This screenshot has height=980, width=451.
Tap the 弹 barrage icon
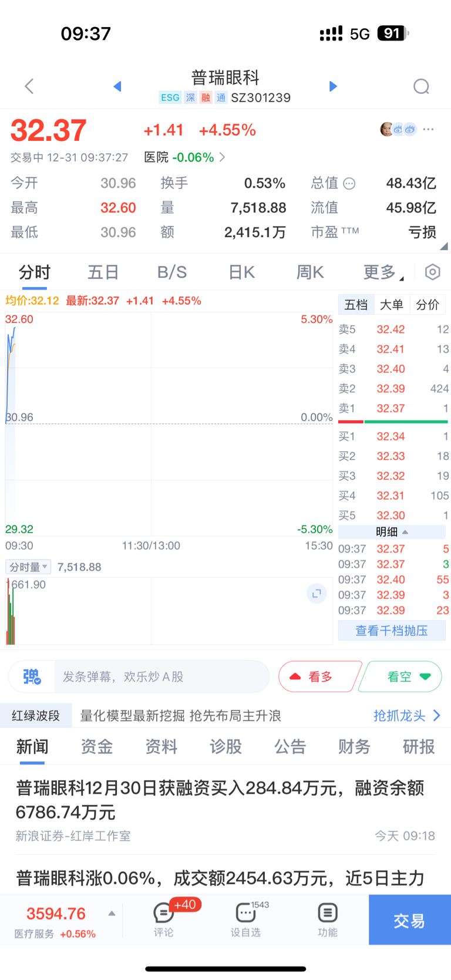(32, 676)
